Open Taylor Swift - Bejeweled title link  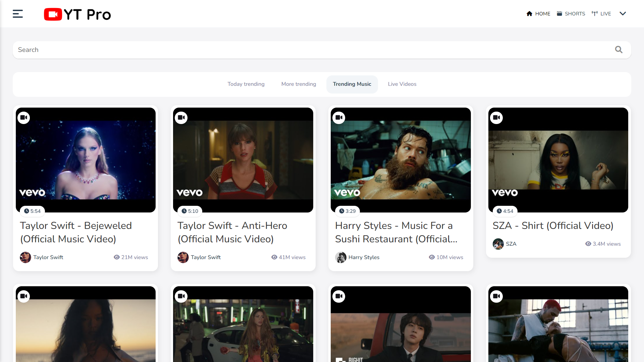76,232
